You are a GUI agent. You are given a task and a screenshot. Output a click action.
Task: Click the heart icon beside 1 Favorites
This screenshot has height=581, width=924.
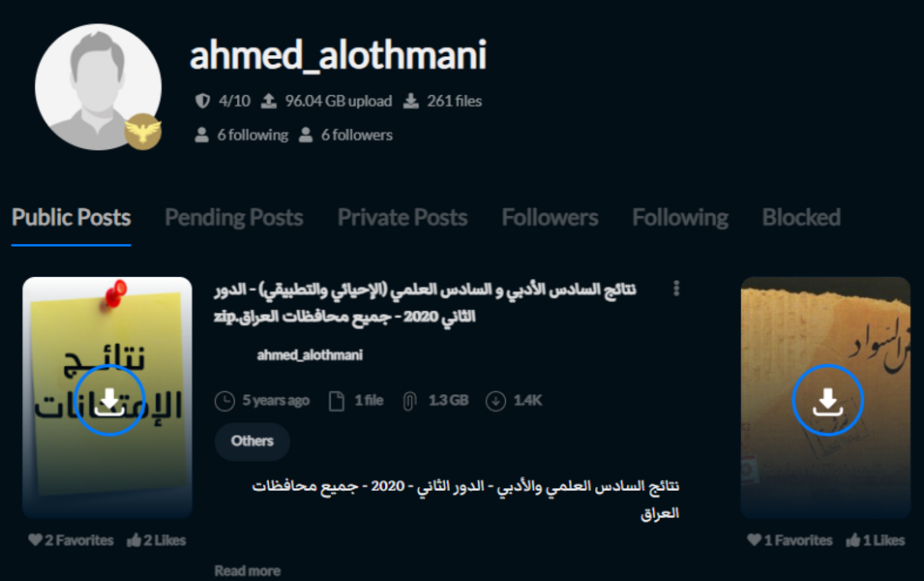pyautogui.click(x=755, y=539)
